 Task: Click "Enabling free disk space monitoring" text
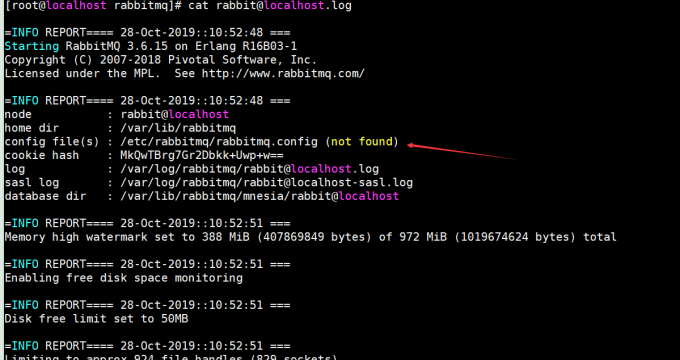coord(124,278)
